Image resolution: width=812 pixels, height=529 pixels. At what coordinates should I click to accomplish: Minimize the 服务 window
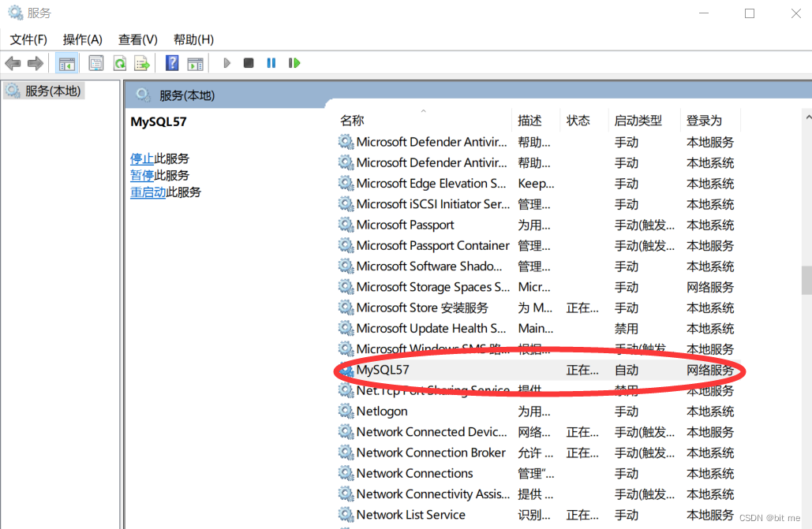point(704,13)
